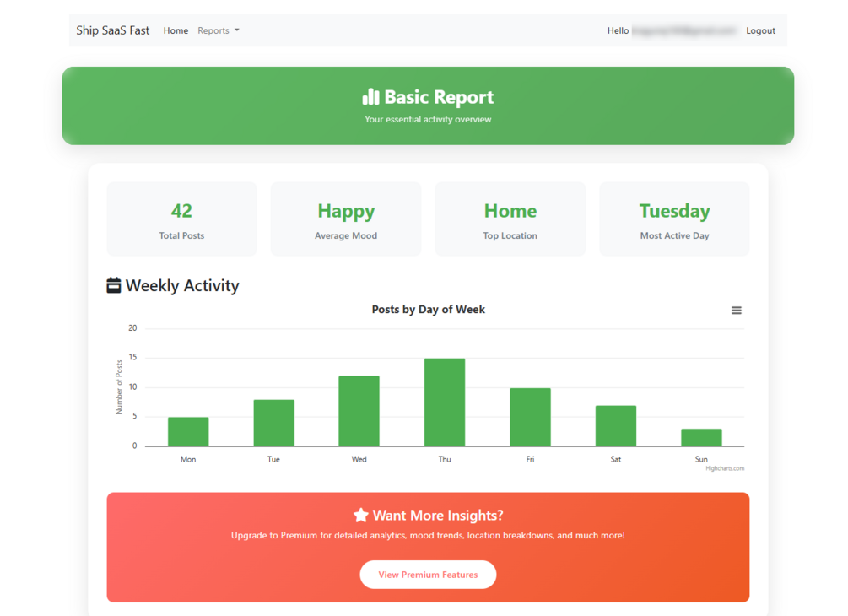Viewport: 848px width, 616px height.
Task: Click the Number of Posts axis label
Action: point(119,387)
